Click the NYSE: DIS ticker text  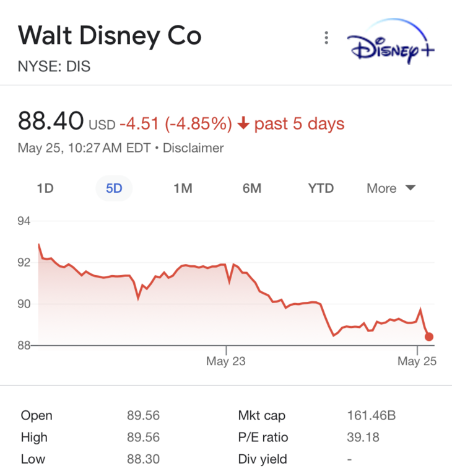pyautogui.click(x=54, y=66)
